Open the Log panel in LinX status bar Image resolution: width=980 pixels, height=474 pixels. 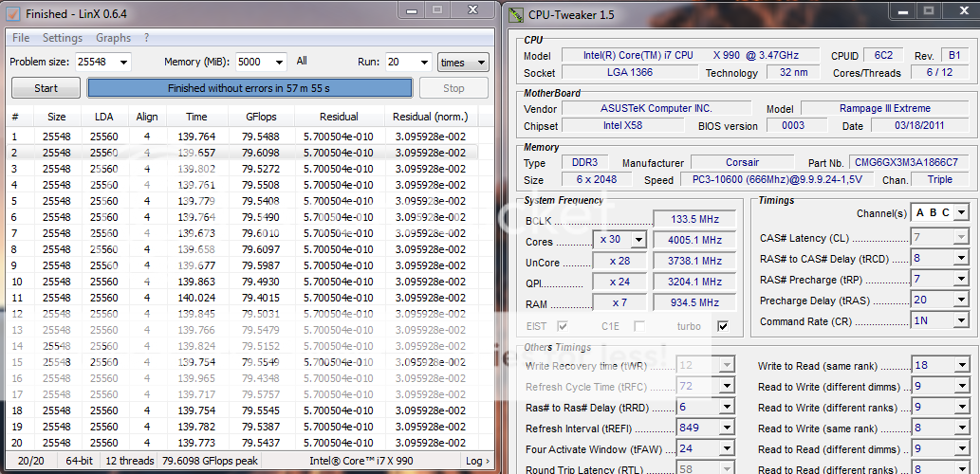(477, 461)
